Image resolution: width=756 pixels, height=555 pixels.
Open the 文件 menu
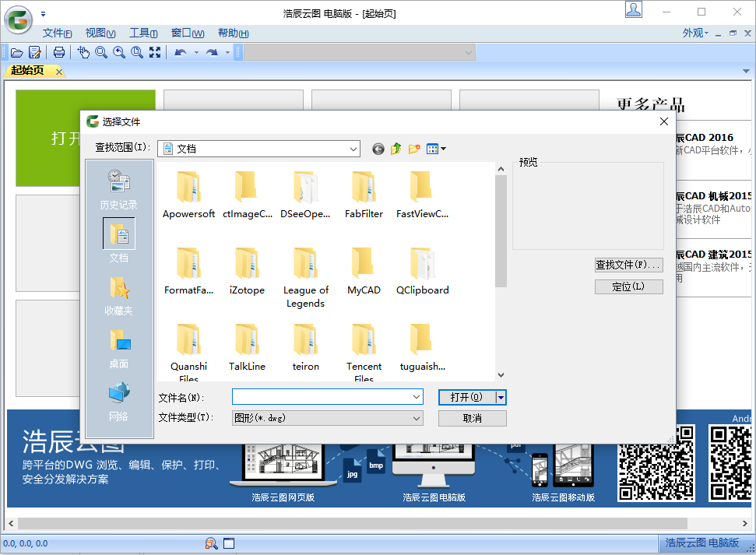(57, 33)
